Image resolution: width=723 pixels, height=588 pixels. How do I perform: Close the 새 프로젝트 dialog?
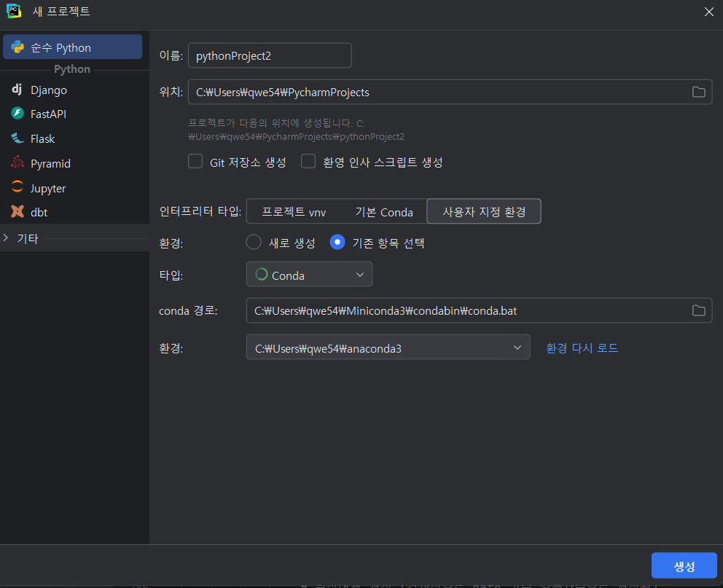click(708, 12)
